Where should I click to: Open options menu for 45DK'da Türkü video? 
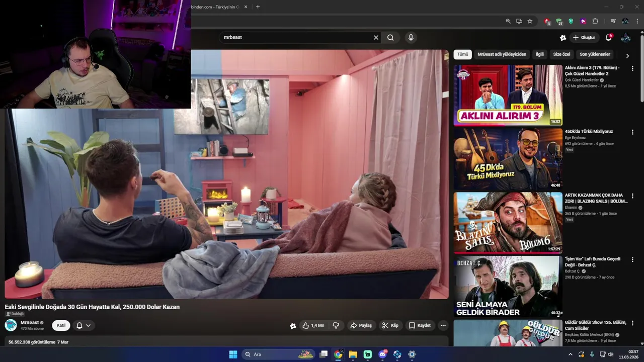(632, 132)
